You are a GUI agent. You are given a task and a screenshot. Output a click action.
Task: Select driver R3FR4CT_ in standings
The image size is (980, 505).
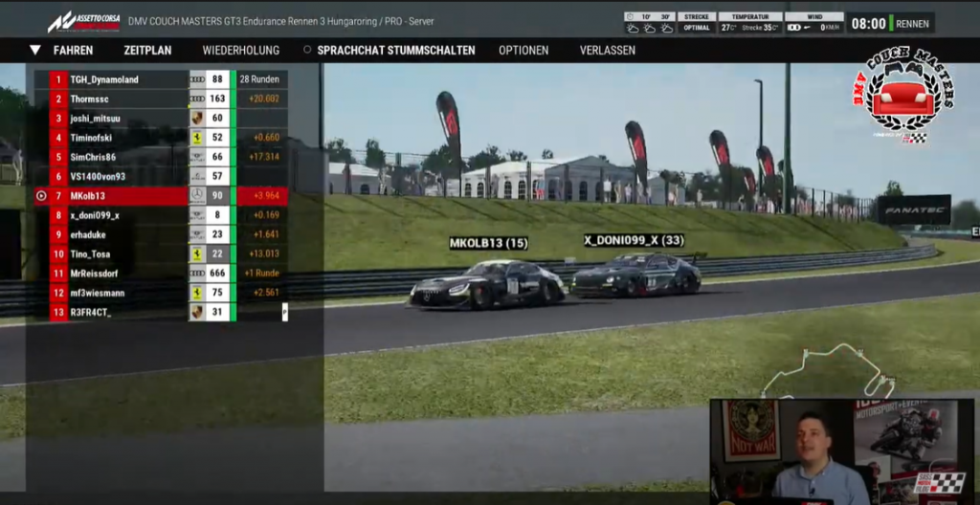tap(91, 312)
